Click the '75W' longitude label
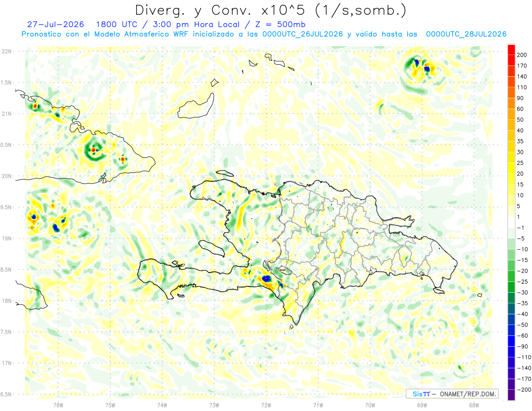 coord(110,405)
